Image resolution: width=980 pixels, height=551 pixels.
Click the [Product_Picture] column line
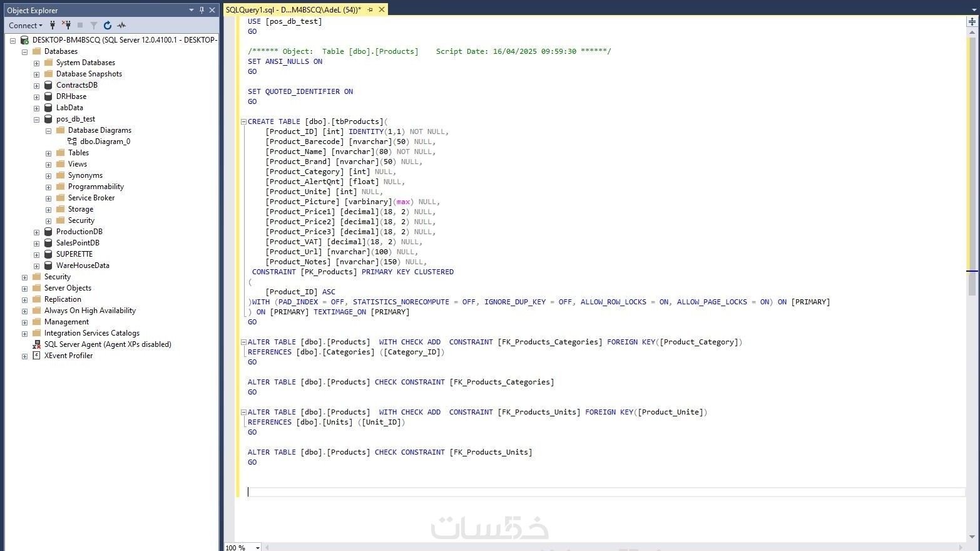[352, 202]
